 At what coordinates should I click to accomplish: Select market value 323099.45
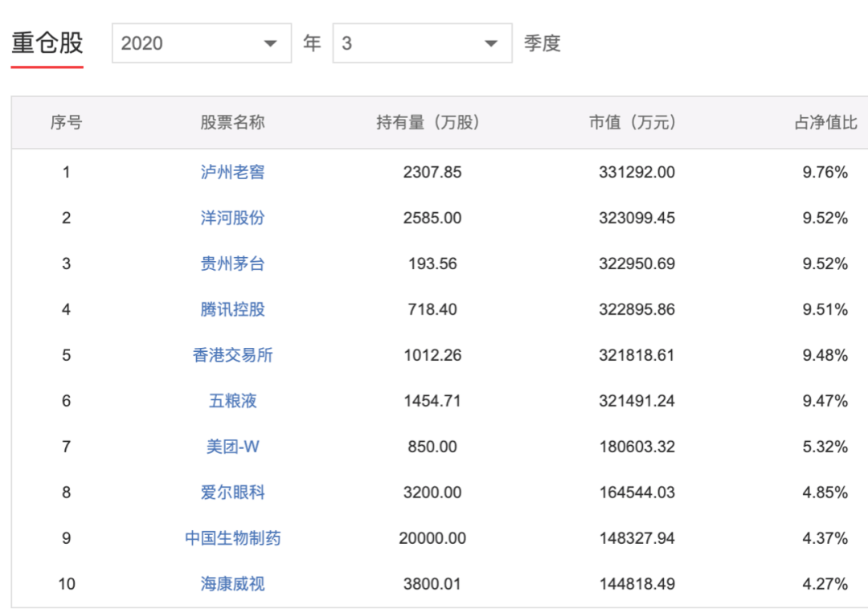click(x=637, y=218)
